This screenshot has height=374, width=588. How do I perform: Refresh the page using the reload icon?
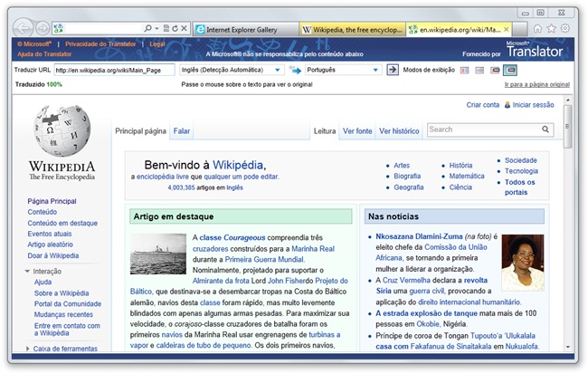pos(175,28)
